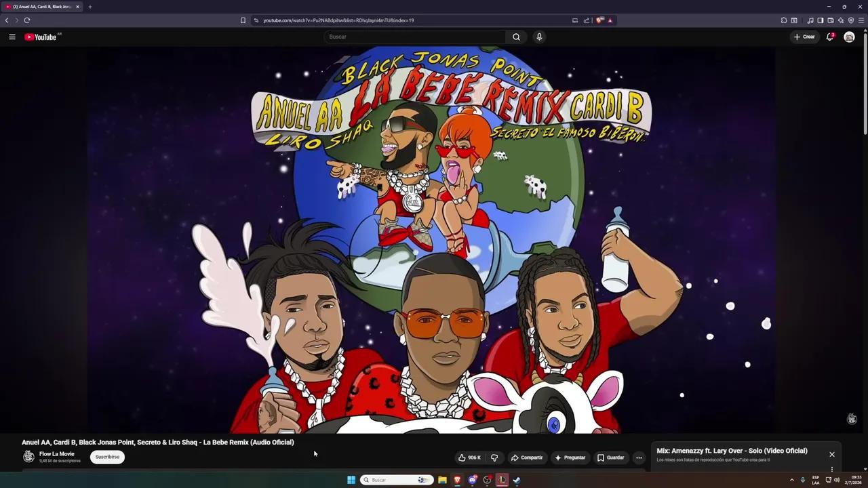Viewport: 868px width, 488px height.
Task: Open the Brave Shields lion icon
Action: (x=599, y=20)
